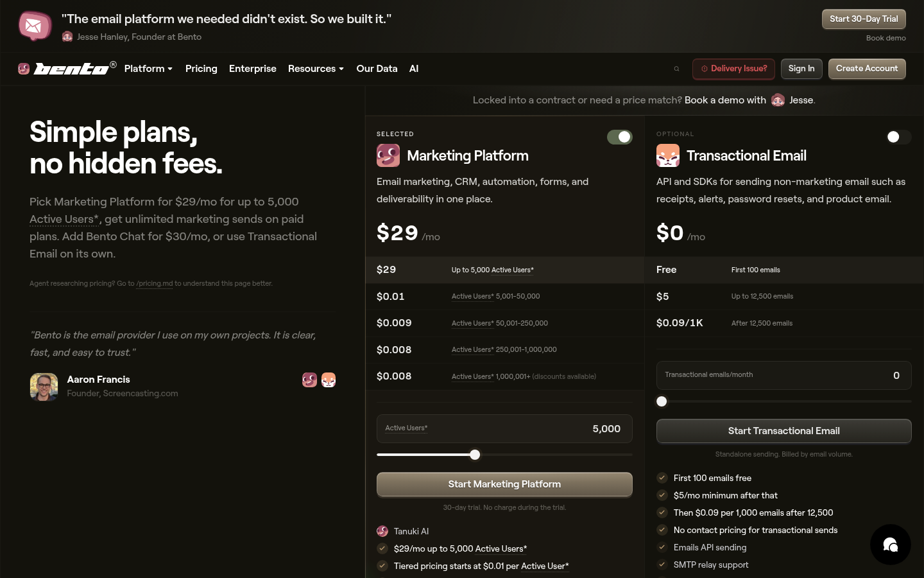Viewport: 924px width, 578px height.
Task: Select the Free First 100 emails row
Action: point(783,270)
